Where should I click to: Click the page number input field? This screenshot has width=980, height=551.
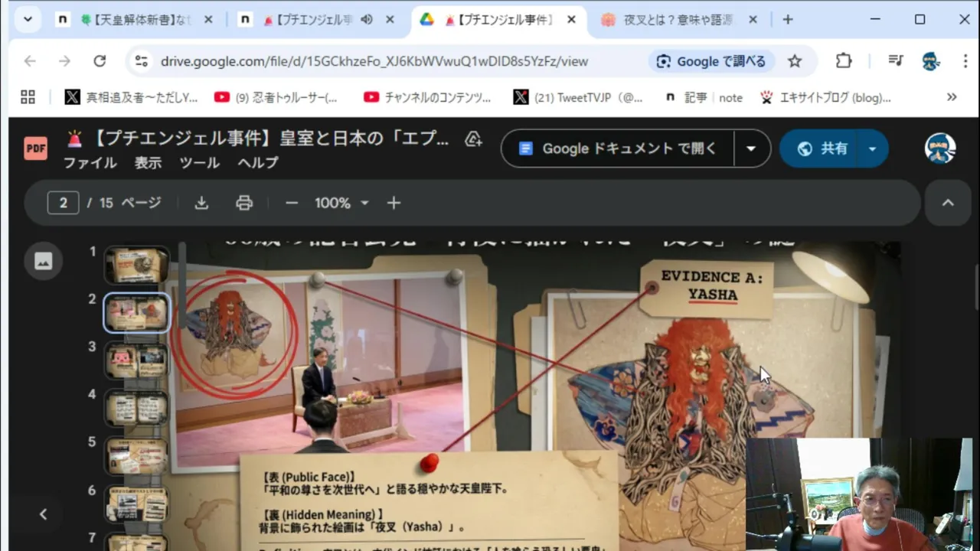point(63,203)
